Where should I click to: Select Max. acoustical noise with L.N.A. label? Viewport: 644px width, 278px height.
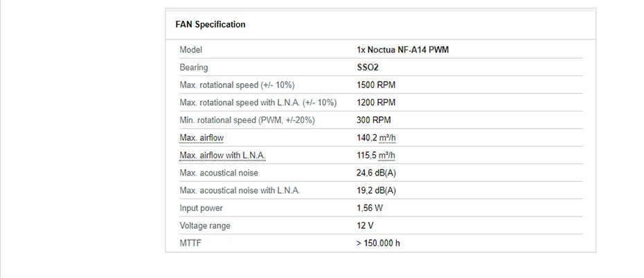[x=240, y=190]
